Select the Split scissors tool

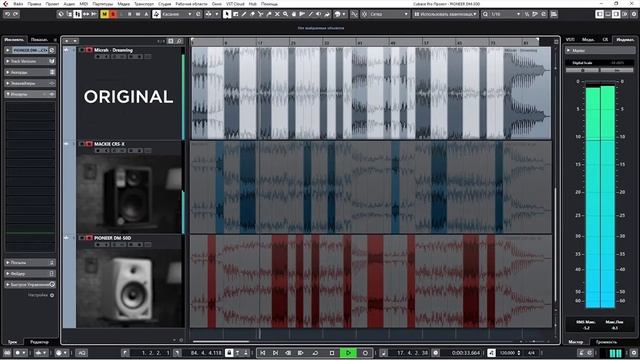[x=260, y=14]
